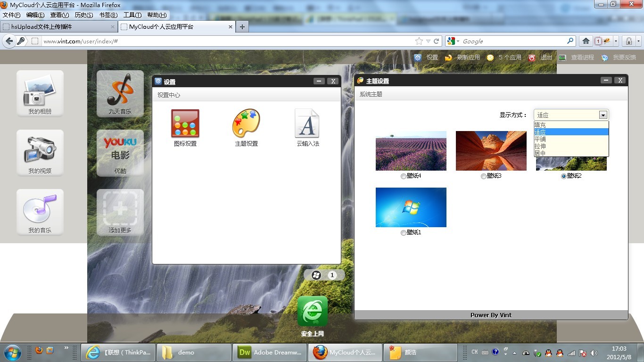Launch the 我的视频 video app
Viewport: 644px width, 362px height.
pos(40,153)
